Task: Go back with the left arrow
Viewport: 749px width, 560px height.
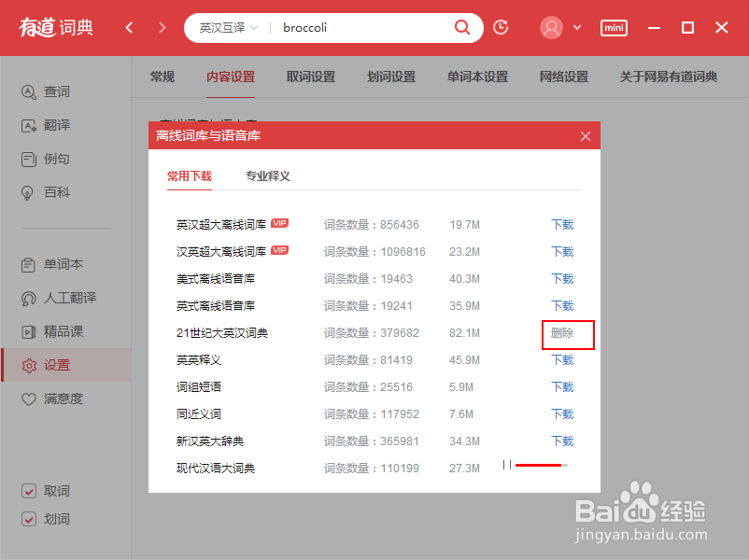Action: coord(129,28)
